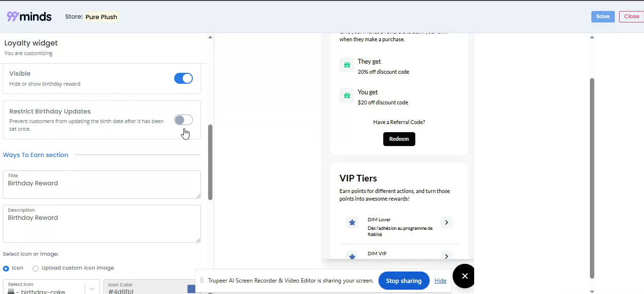
Task: Click the sharing bar drag handle icon
Action: [x=202, y=281]
